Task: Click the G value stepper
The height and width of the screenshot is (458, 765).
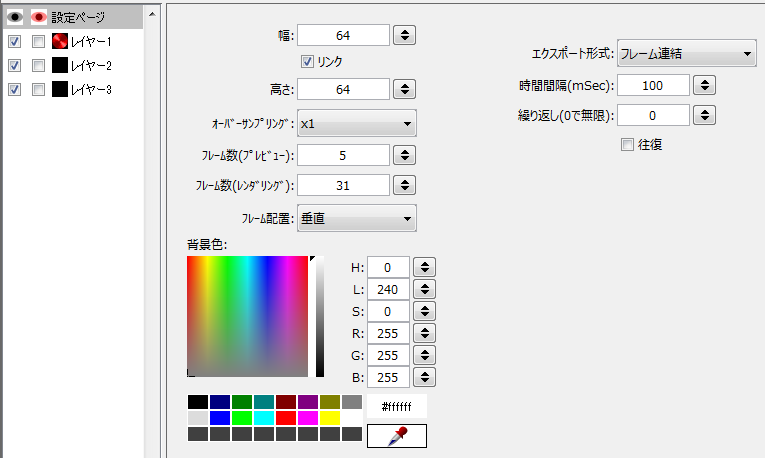Action: [424, 355]
